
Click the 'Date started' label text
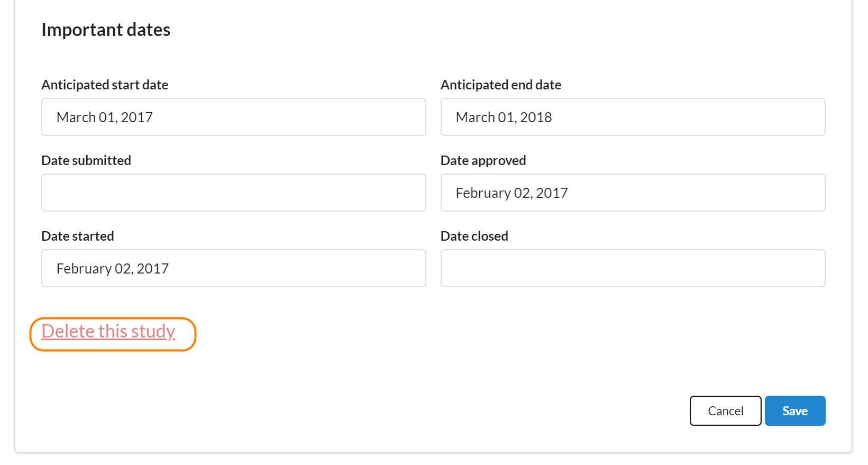(78, 236)
